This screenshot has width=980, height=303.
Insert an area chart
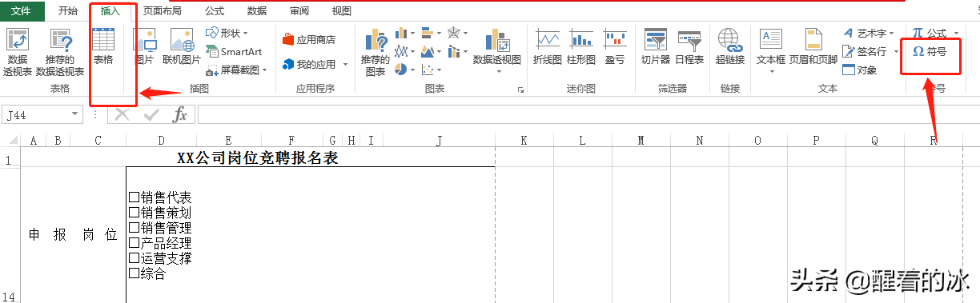pyautogui.click(x=432, y=51)
